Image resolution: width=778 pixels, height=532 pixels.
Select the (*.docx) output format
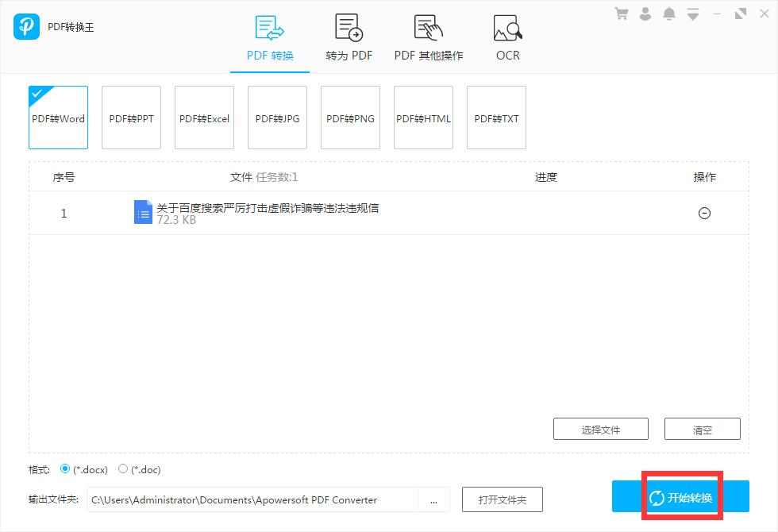coord(65,469)
